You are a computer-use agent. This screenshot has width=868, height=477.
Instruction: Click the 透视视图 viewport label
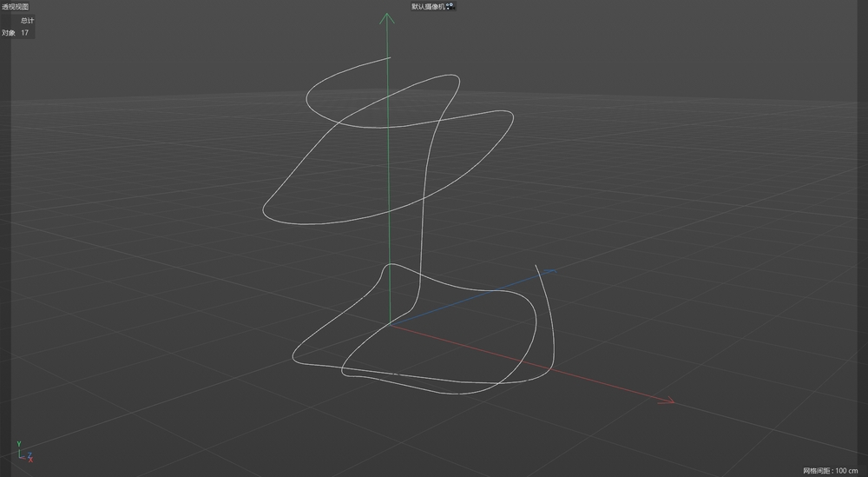(x=16, y=7)
